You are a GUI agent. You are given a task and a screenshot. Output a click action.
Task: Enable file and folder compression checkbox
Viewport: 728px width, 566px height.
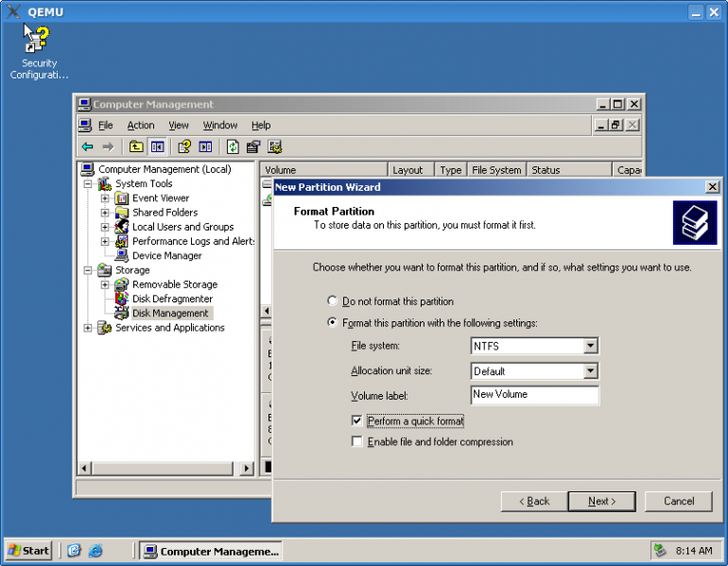tap(356, 442)
